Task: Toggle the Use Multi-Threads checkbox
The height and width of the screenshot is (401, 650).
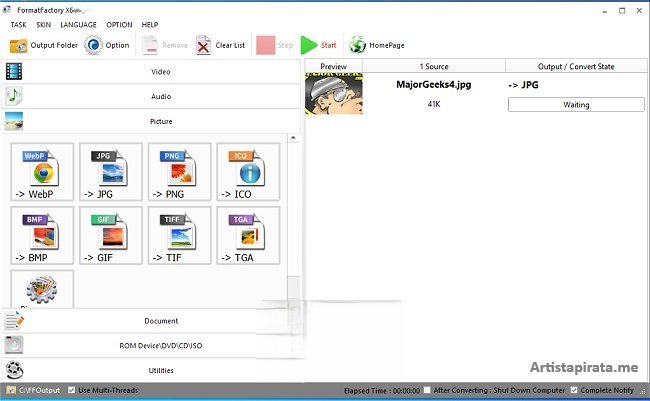Action: click(x=72, y=390)
